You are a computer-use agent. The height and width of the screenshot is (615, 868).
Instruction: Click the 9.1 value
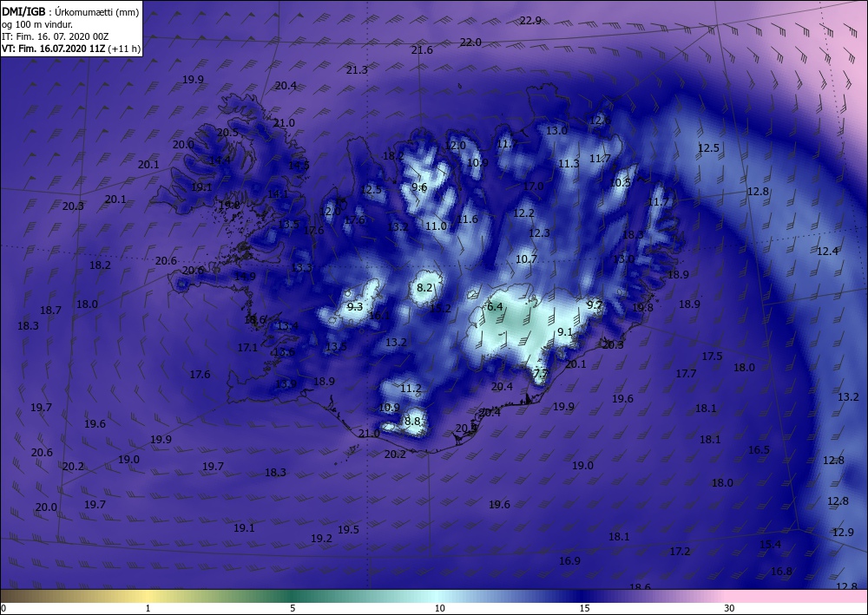(565, 332)
